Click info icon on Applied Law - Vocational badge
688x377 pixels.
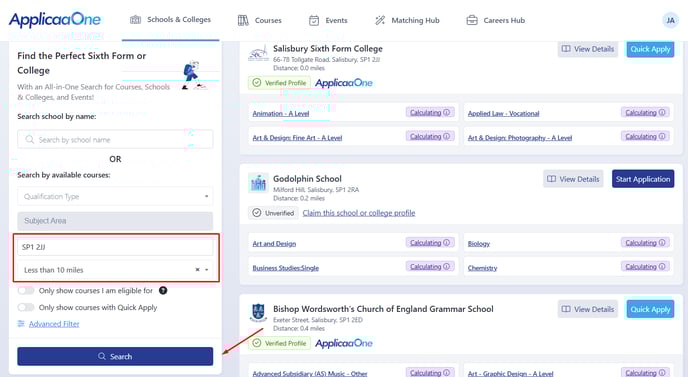[x=662, y=113]
